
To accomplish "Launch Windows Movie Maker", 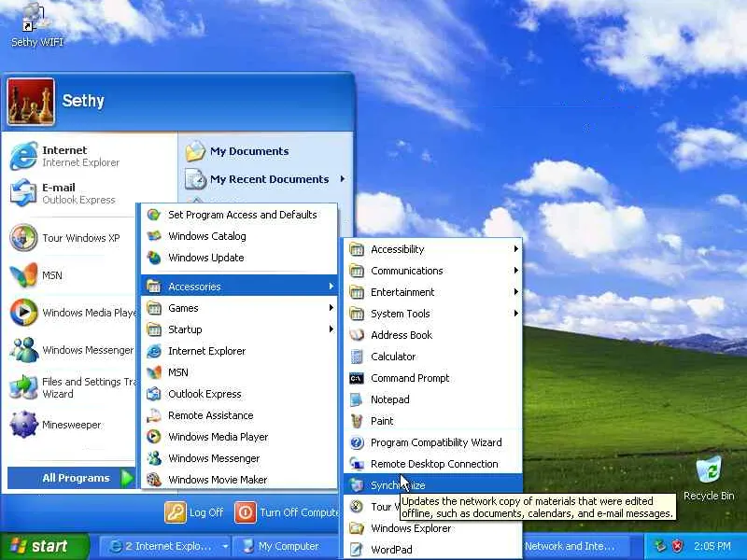I will pos(239,480).
